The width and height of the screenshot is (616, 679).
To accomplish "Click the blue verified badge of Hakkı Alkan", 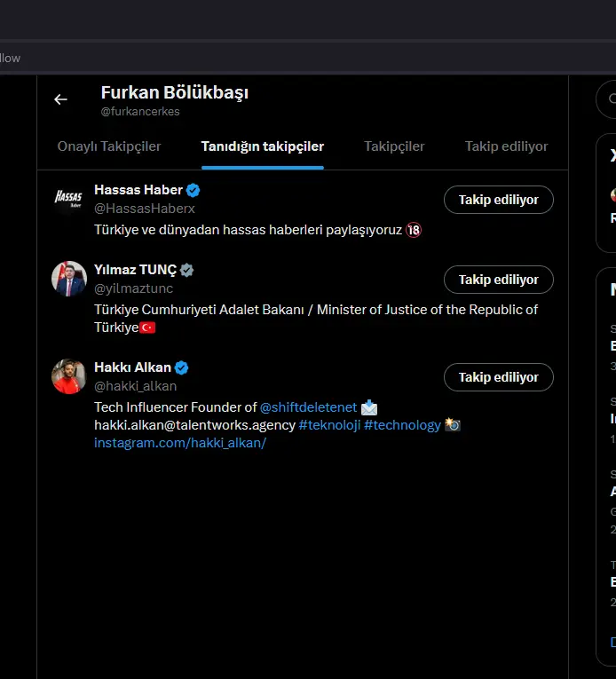I will point(181,367).
